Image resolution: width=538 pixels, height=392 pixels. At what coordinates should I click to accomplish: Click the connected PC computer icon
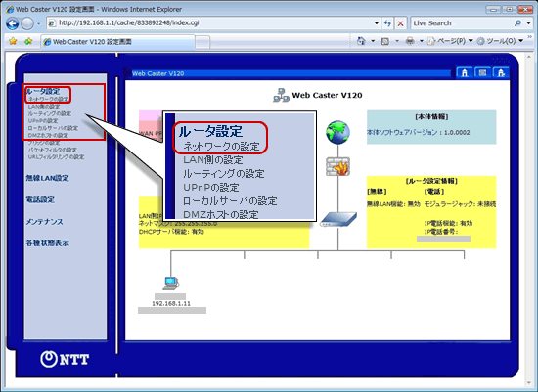(170, 283)
